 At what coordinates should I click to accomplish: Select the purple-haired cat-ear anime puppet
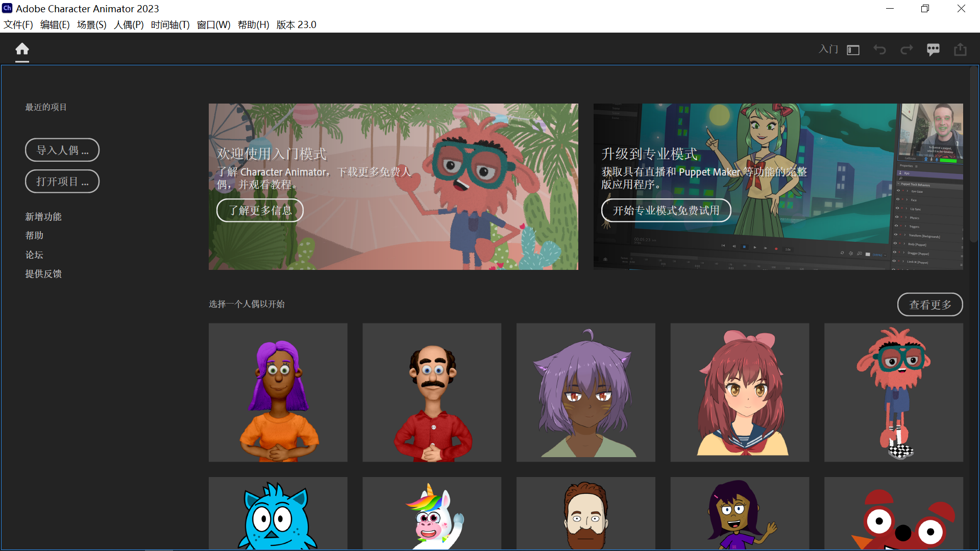[586, 392]
